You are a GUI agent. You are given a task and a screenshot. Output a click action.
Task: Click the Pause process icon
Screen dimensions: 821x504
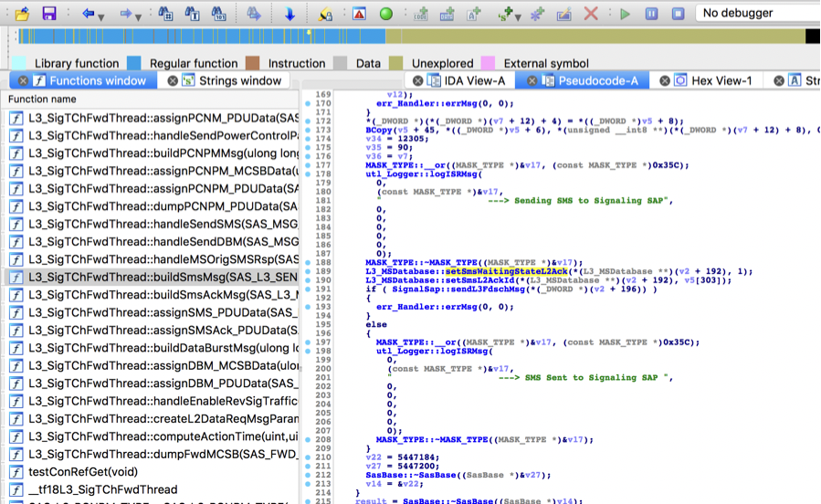click(651, 14)
